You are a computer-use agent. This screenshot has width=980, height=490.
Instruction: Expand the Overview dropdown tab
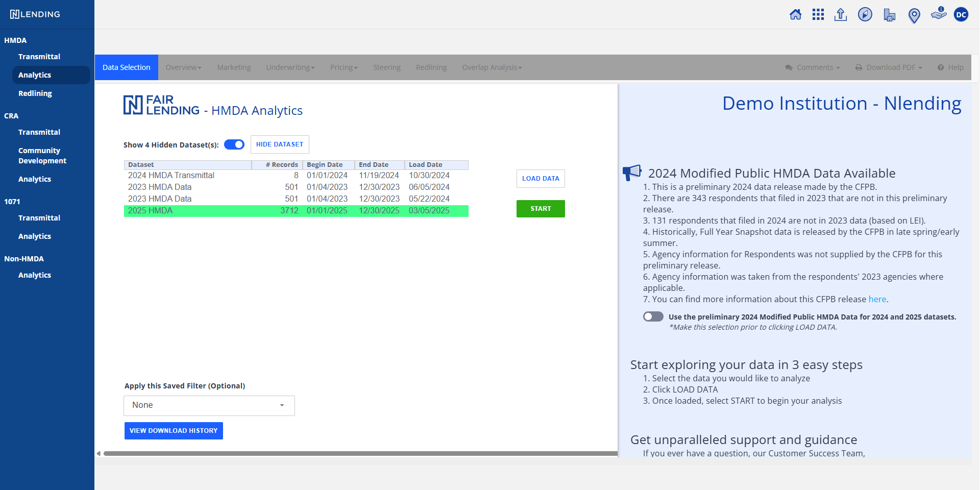[x=183, y=67]
